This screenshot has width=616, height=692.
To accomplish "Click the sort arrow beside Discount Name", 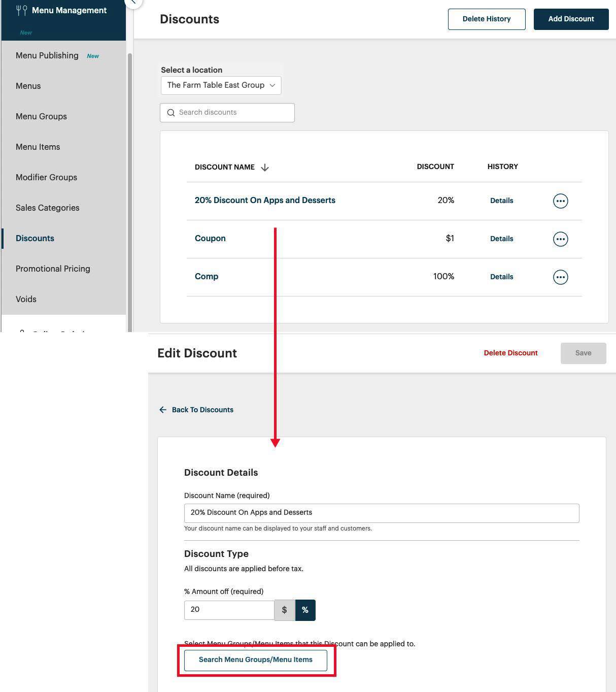I will point(265,167).
